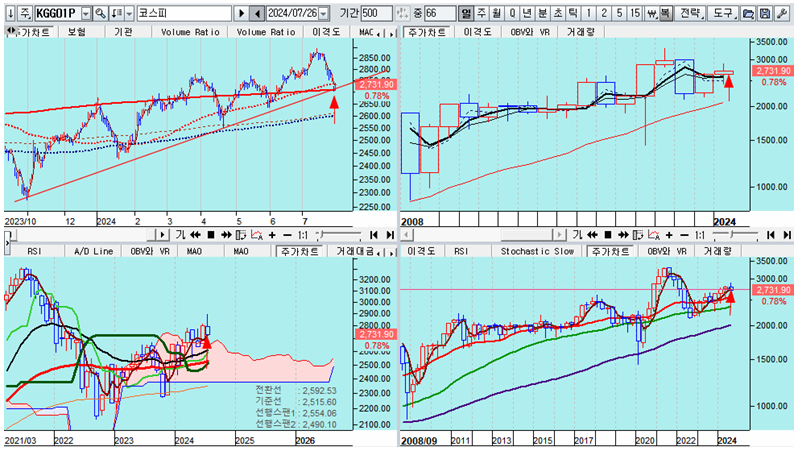Image resolution: width=798 pixels, height=449 pixels.
Task: Expand the KGG01P symbol code dropdown
Action: tap(86, 13)
